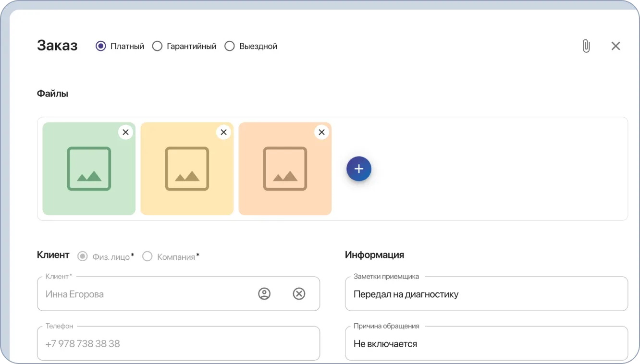Choose Физ. лицо as client type
The height and width of the screenshot is (364, 640).
coord(82,256)
